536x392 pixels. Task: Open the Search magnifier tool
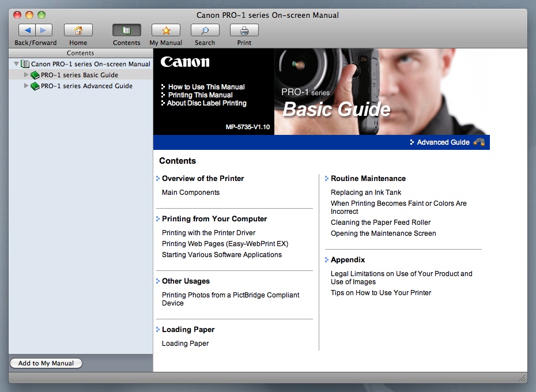[x=205, y=31]
